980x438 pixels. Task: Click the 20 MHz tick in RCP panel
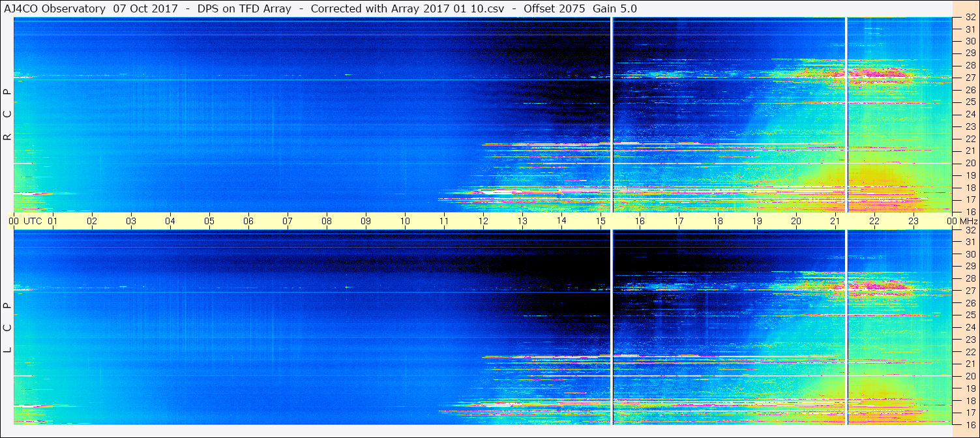[x=970, y=163]
